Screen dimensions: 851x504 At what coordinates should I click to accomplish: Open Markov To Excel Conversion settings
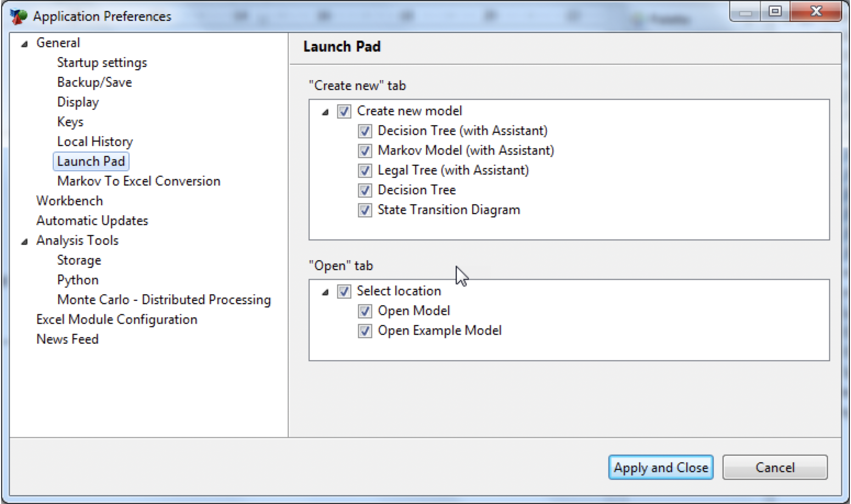138,181
